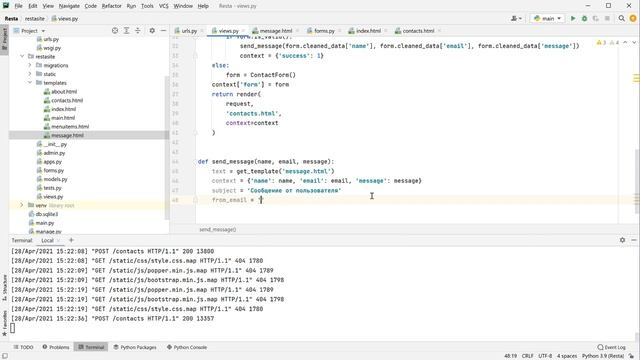Click the warnings count inspection widget
This screenshot has width=640, height=360.
(x=608, y=42)
